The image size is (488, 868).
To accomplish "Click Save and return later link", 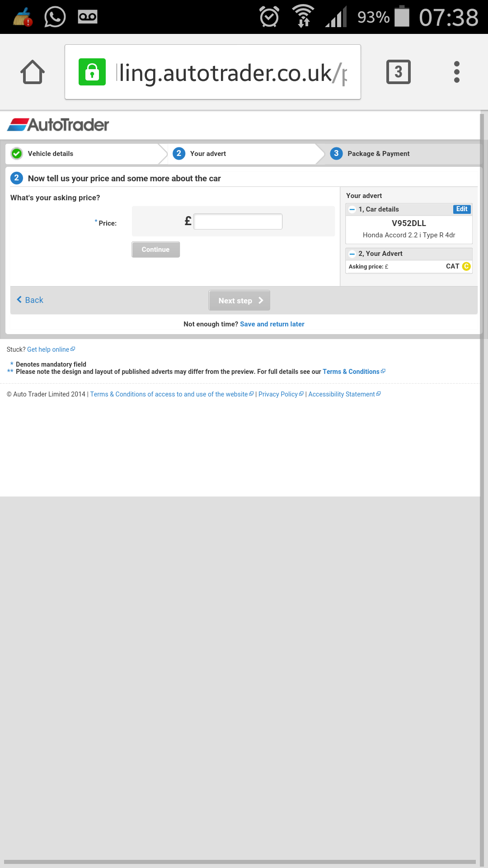I will (272, 324).
